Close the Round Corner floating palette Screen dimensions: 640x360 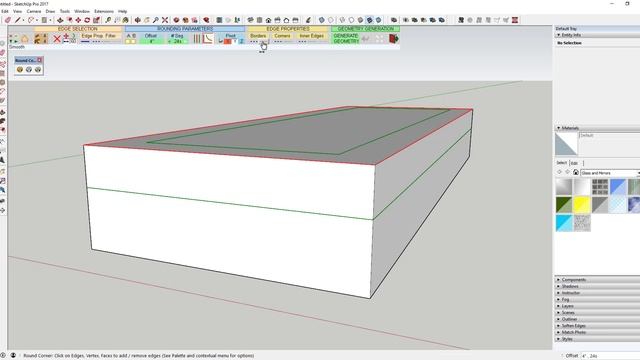(40, 60)
